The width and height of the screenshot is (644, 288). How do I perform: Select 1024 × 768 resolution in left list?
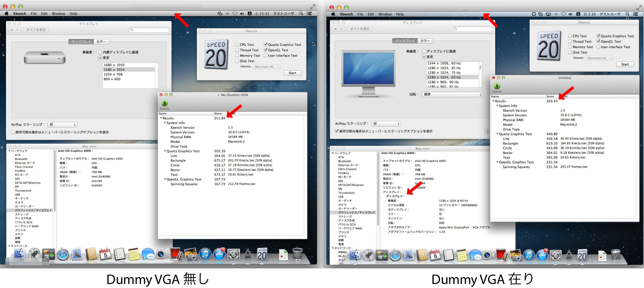[113, 74]
